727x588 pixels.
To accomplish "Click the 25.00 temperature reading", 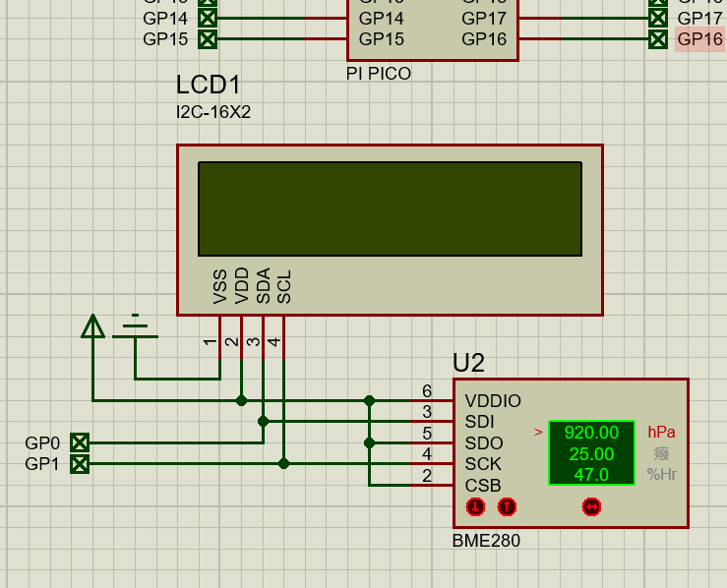I will click(591, 453).
